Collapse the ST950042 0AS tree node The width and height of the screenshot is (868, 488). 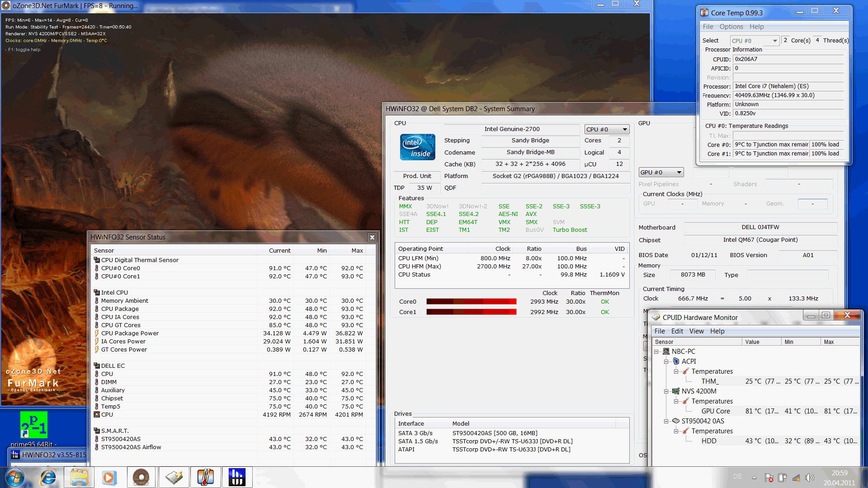click(x=666, y=421)
